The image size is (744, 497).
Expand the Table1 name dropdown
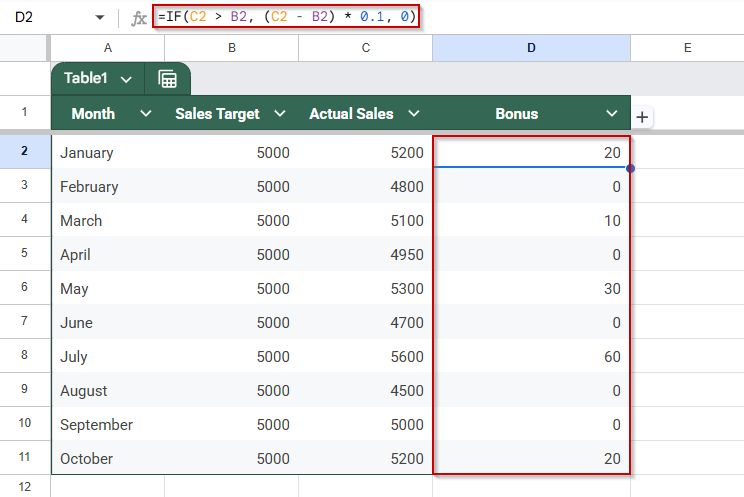[126, 79]
